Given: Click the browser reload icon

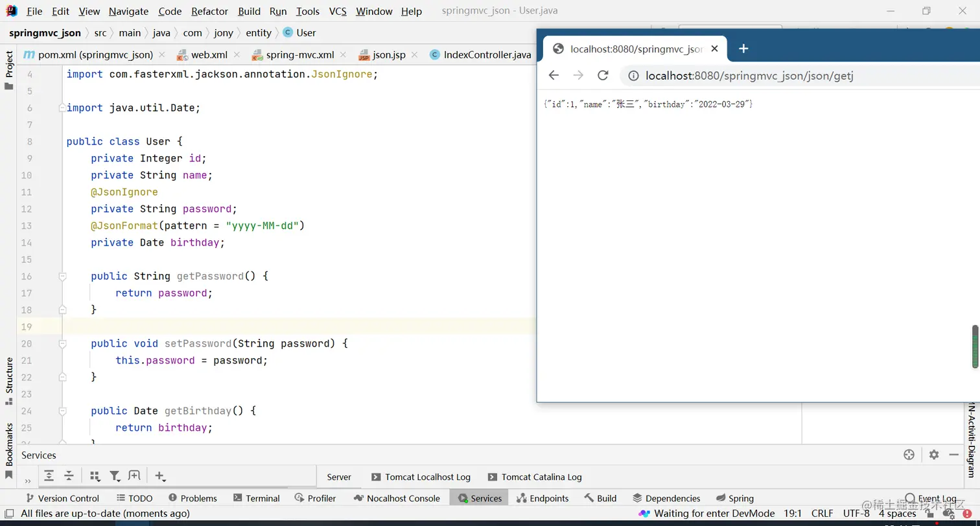Looking at the screenshot, I should coord(603,75).
